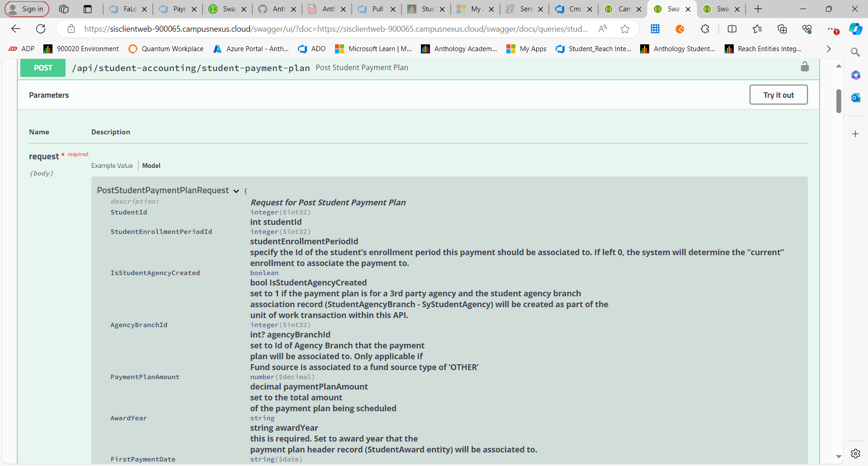Open sidebar Search icon
The image size is (868, 466).
[855, 52]
